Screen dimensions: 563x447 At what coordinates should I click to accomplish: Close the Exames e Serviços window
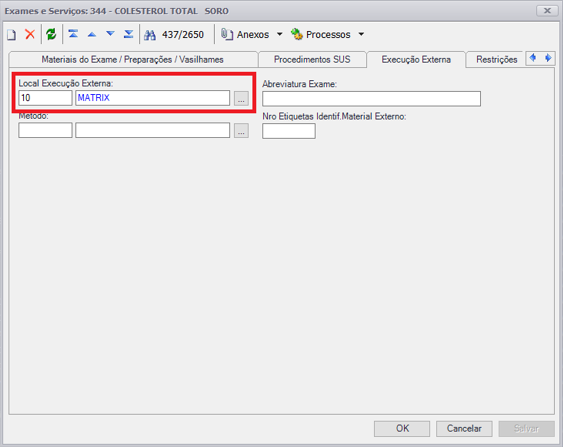tap(547, 11)
